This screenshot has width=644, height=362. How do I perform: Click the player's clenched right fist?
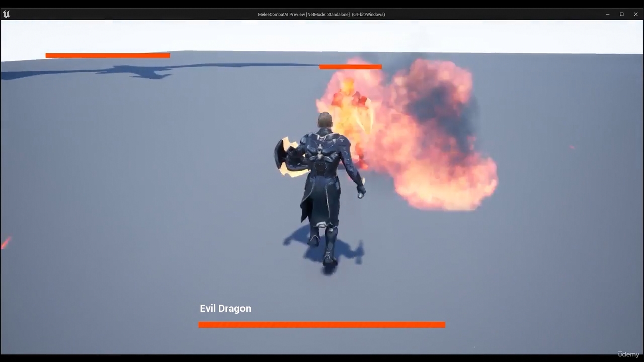pyautogui.click(x=361, y=192)
